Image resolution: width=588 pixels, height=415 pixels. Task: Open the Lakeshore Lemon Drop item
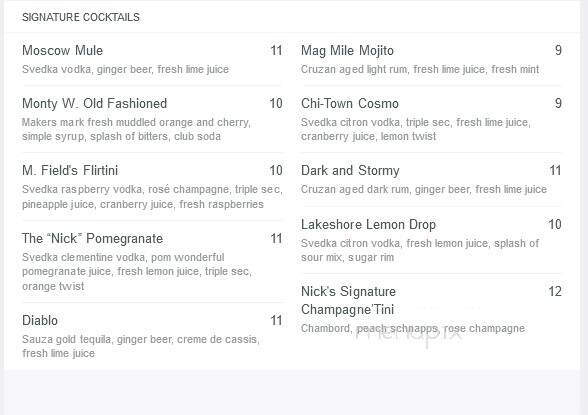coord(368,225)
